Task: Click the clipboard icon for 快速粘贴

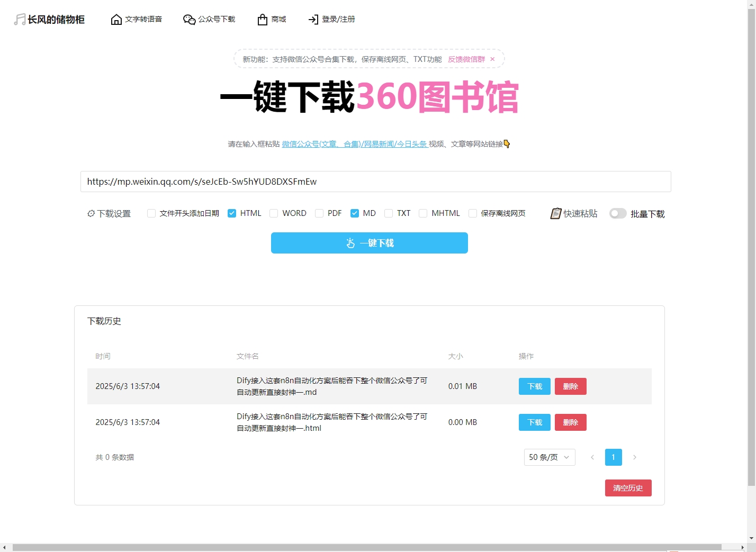Action: click(556, 213)
